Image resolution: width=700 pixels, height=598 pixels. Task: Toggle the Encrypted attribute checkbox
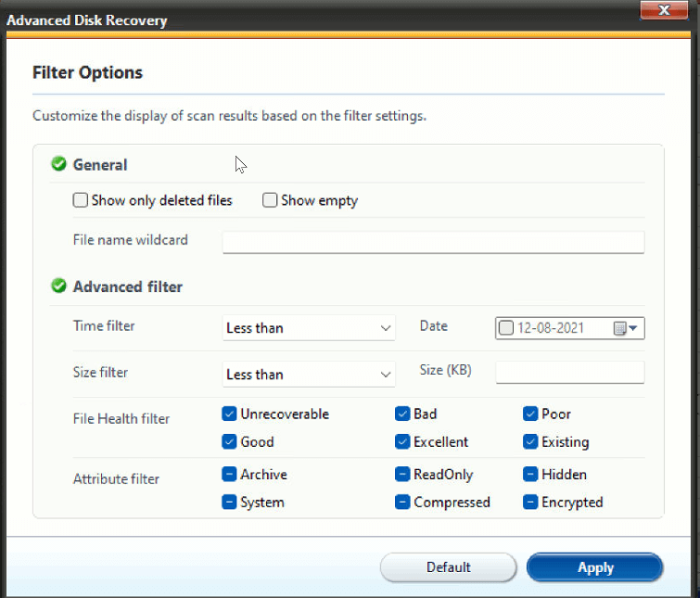pyautogui.click(x=530, y=503)
